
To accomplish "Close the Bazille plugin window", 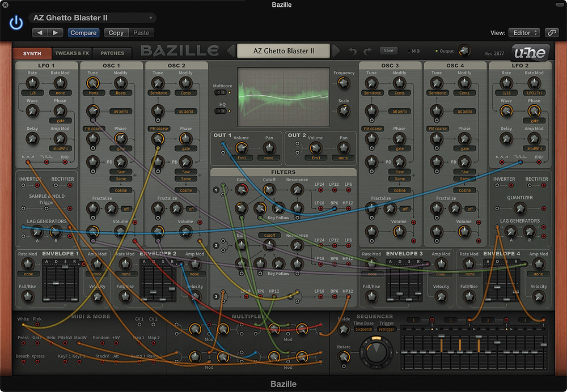I will (x=6, y=5).
